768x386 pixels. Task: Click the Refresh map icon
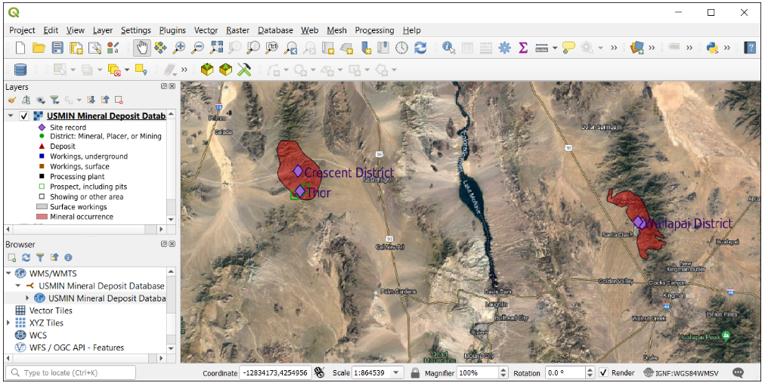420,48
